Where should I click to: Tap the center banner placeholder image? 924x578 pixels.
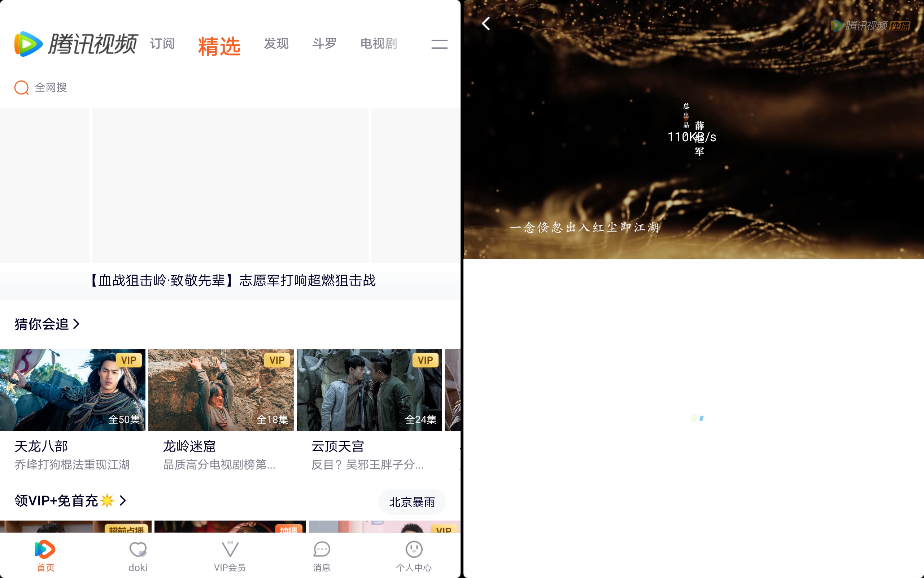(230, 185)
